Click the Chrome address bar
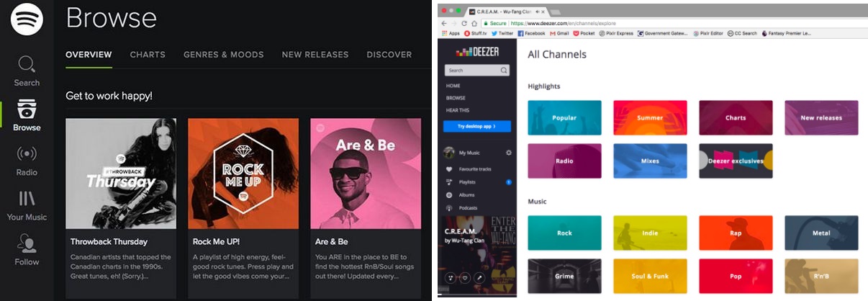This screenshot has width=868, height=301. click(x=673, y=23)
